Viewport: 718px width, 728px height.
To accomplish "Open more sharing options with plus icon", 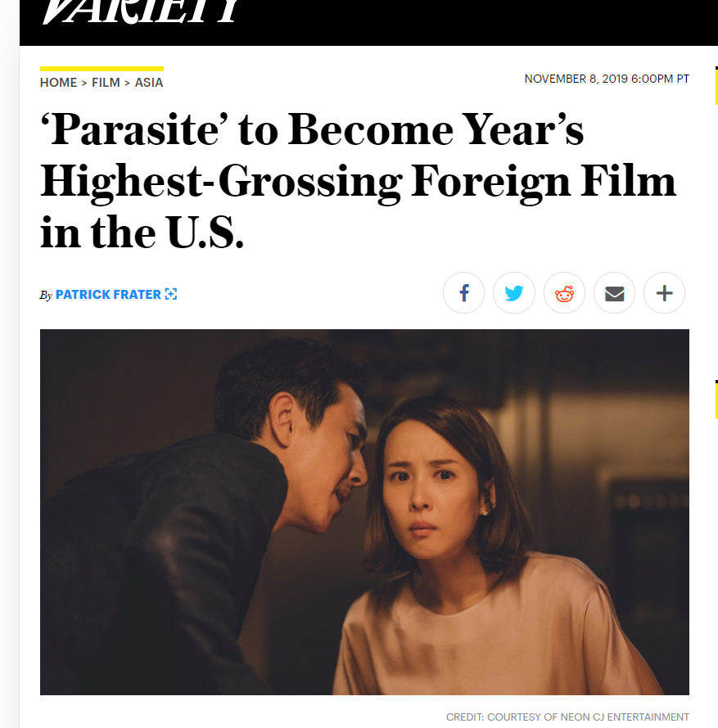I will coord(664,293).
